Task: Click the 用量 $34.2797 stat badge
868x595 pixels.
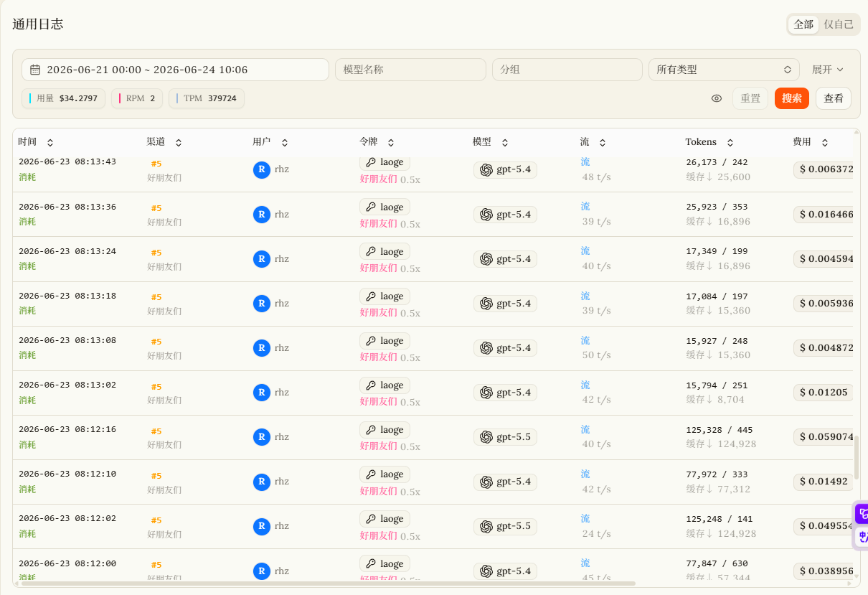Action: click(x=64, y=98)
